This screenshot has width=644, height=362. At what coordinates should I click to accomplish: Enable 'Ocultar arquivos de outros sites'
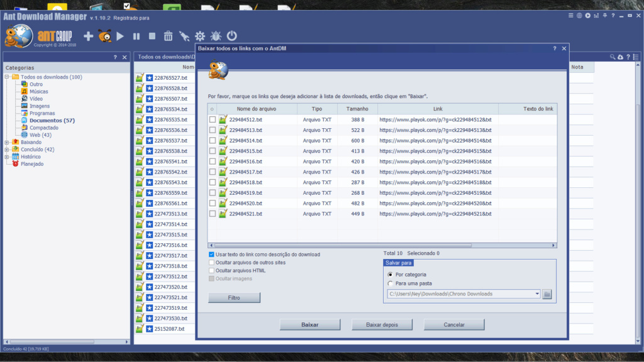tap(211, 263)
